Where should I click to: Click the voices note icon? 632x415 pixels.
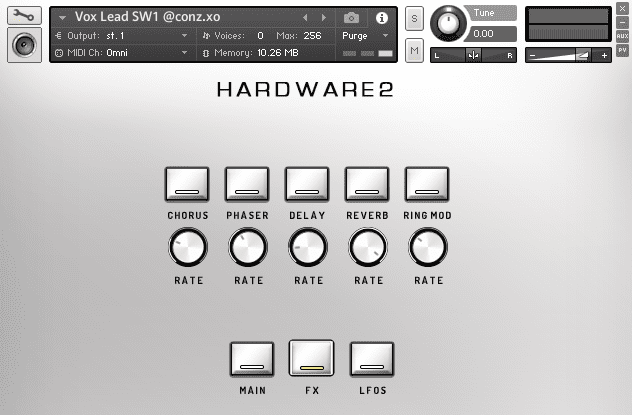(x=206, y=36)
